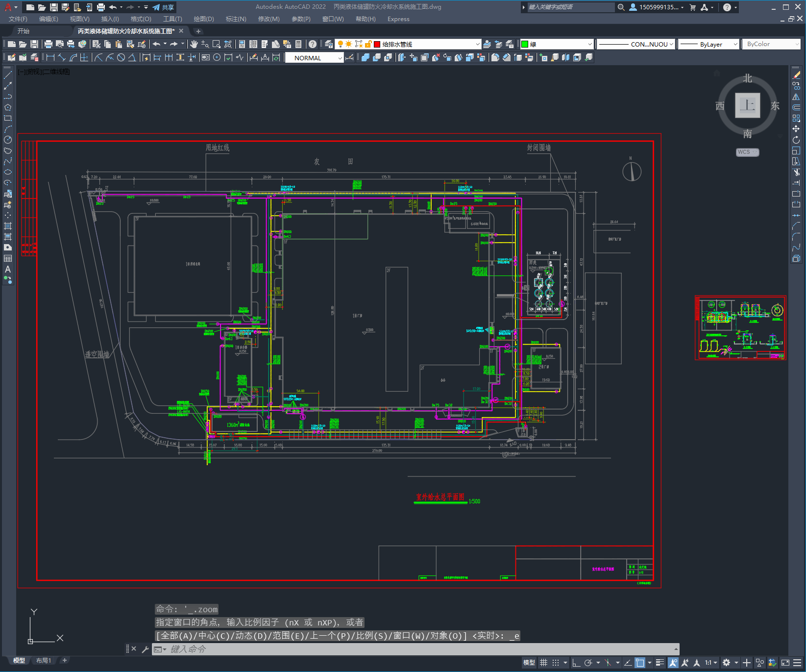Open the Layer Properties Manager icon
Viewport: 806px width, 672px height.
[329, 44]
